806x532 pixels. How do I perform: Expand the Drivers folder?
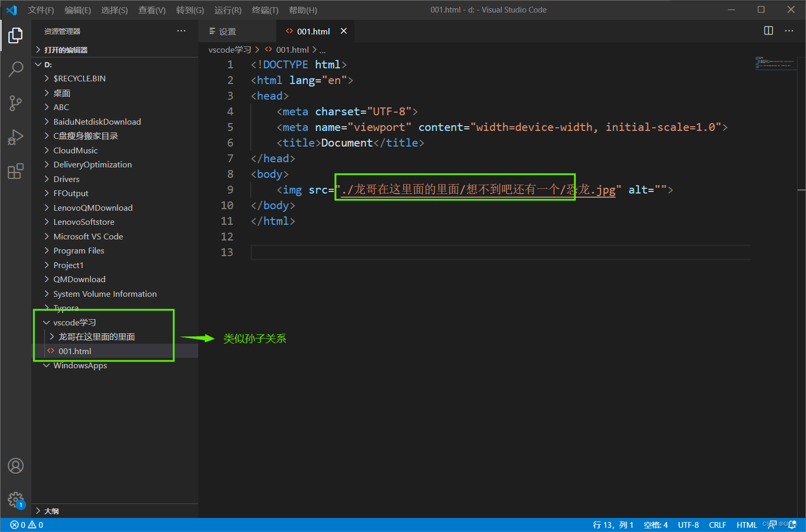click(115, 179)
